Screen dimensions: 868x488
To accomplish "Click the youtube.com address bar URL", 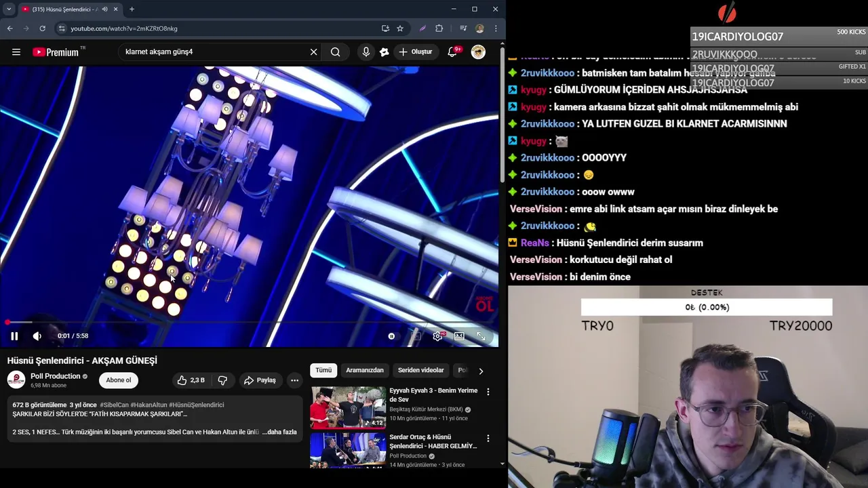I will click(x=124, y=28).
